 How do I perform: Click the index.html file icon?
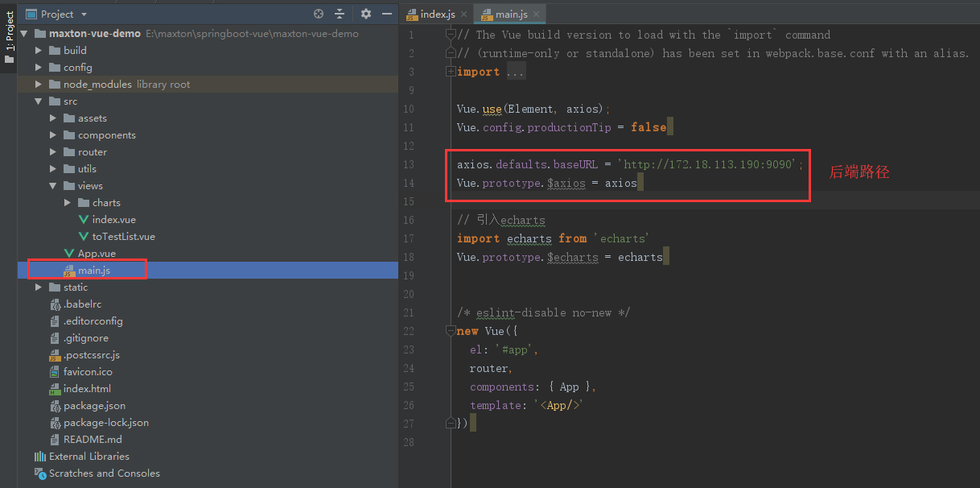[56, 389]
